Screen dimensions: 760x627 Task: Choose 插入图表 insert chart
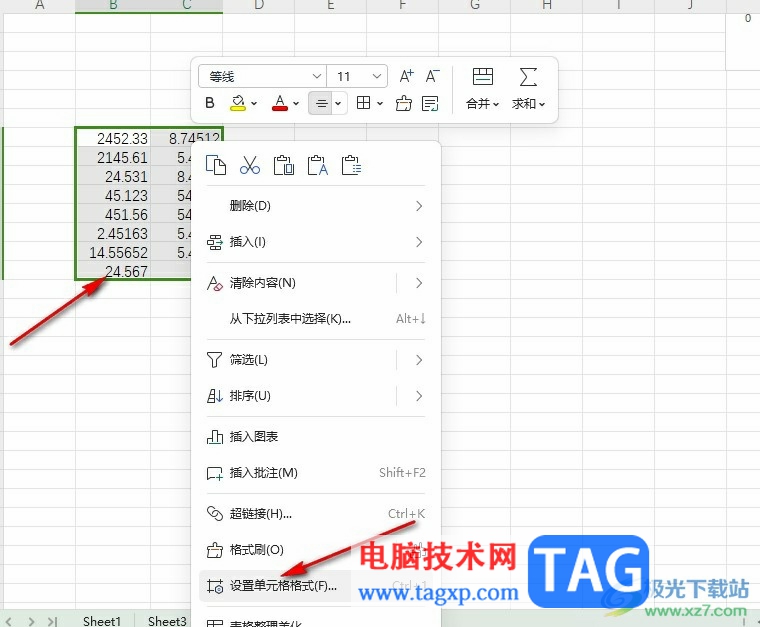(316, 437)
